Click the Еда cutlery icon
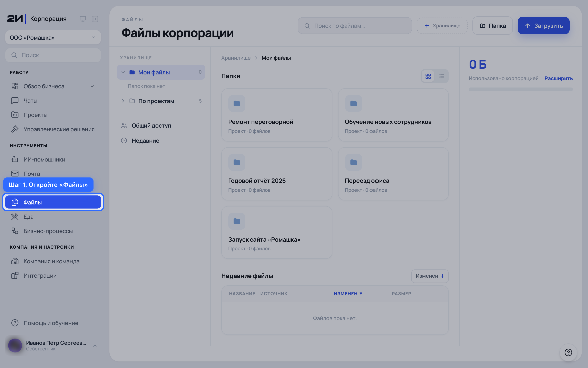Image resolution: width=588 pixels, height=368 pixels. coord(15,216)
